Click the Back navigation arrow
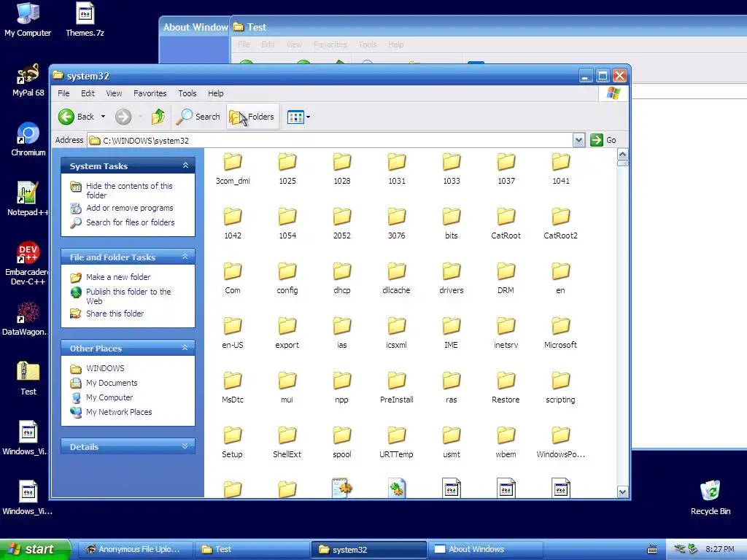 66,117
